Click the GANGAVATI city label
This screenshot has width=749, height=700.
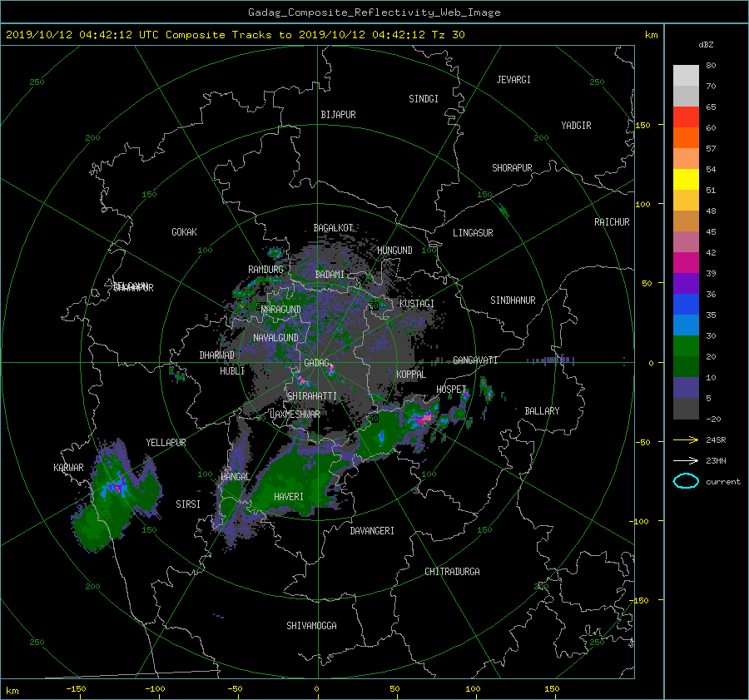click(475, 360)
